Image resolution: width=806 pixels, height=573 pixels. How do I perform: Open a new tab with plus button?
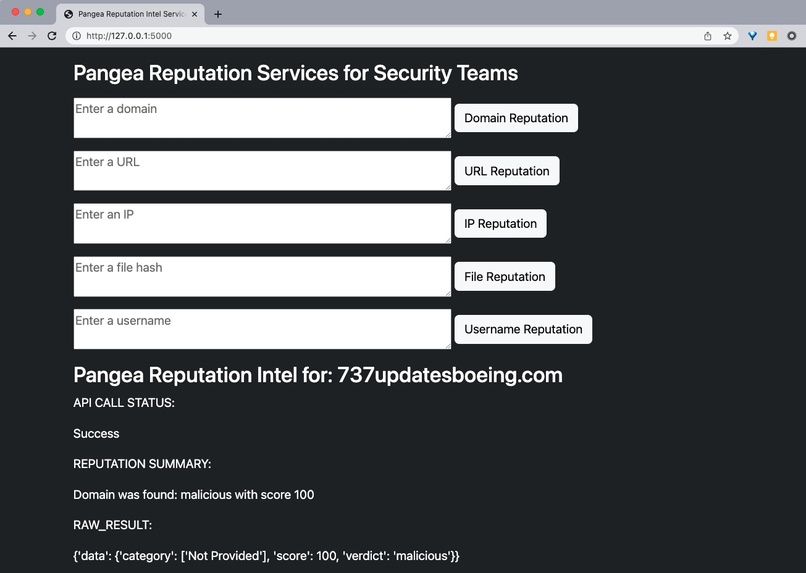(x=218, y=14)
